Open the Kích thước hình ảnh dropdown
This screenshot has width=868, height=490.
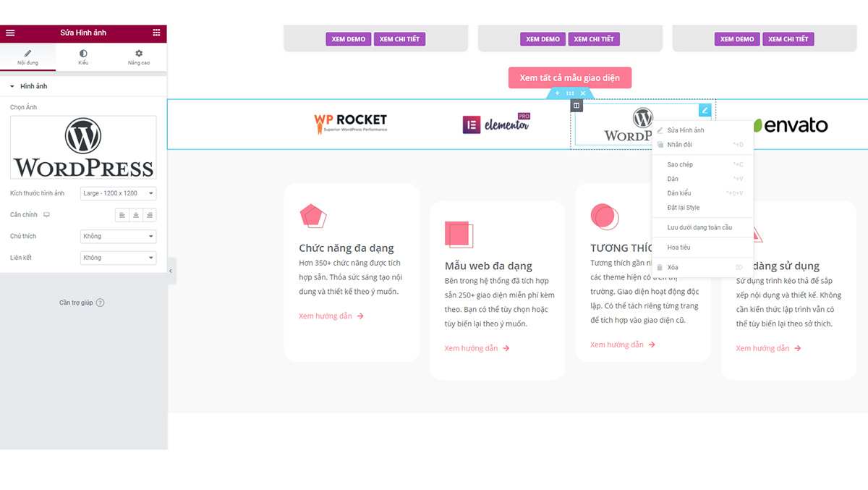[119, 193]
